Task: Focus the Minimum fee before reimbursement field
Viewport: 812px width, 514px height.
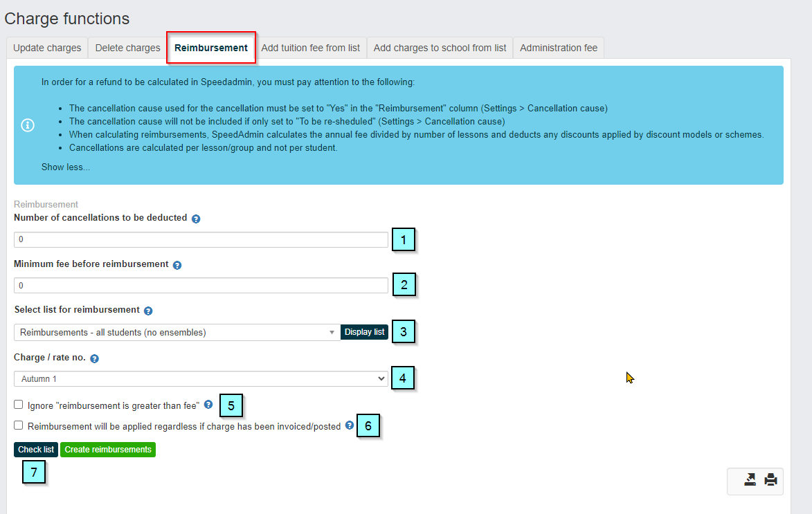Action: pyautogui.click(x=201, y=286)
